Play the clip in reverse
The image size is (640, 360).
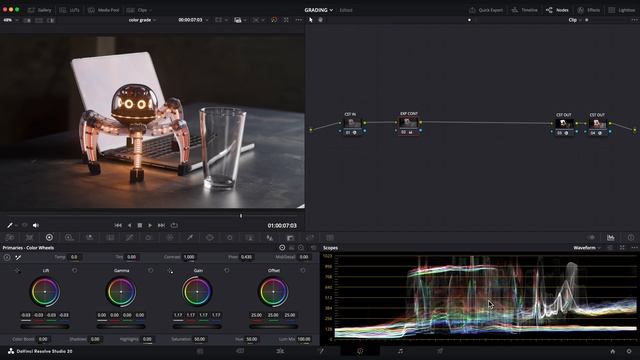point(129,225)
